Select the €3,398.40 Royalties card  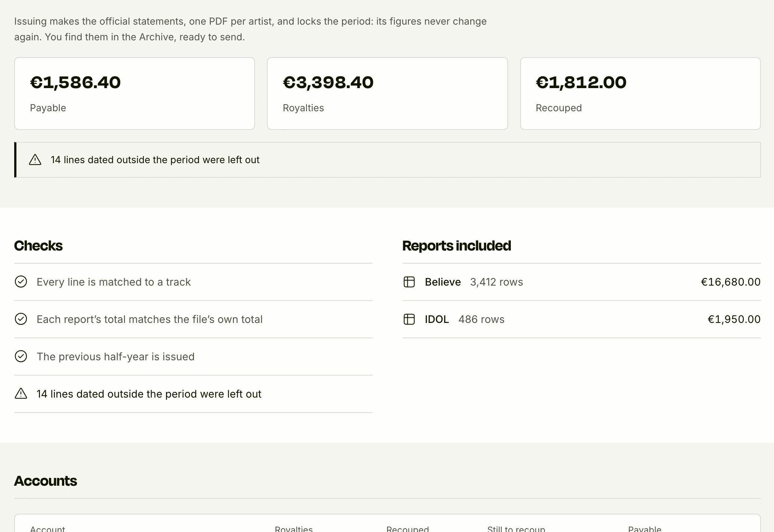click(x=387, y=93)
